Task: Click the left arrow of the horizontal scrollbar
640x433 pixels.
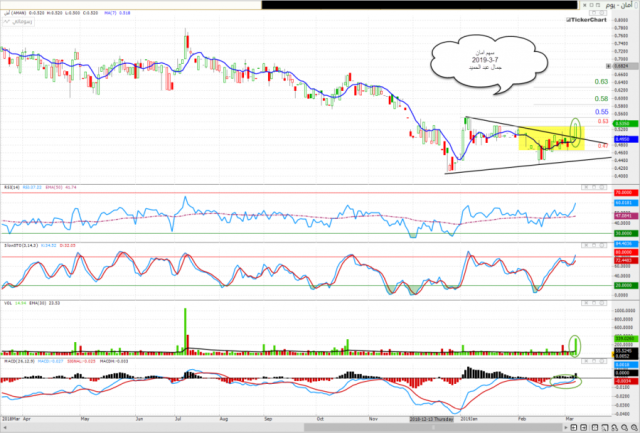Action: 5,427
